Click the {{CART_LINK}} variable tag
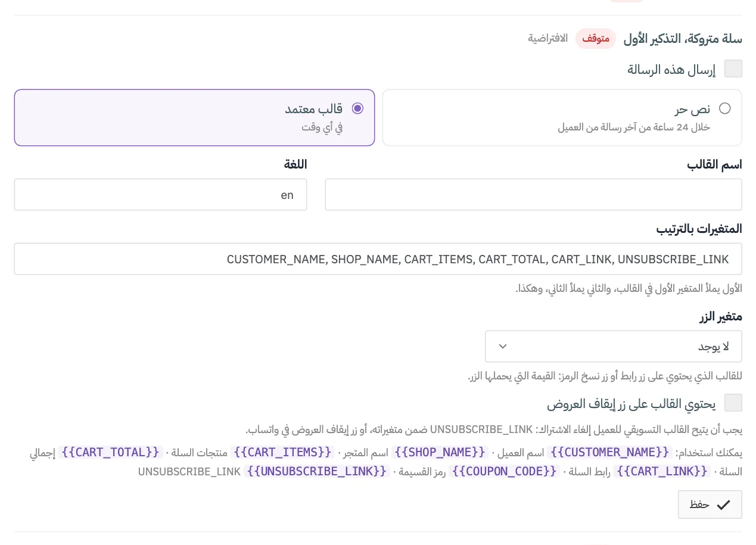756x545 pixels. (661, 471)
